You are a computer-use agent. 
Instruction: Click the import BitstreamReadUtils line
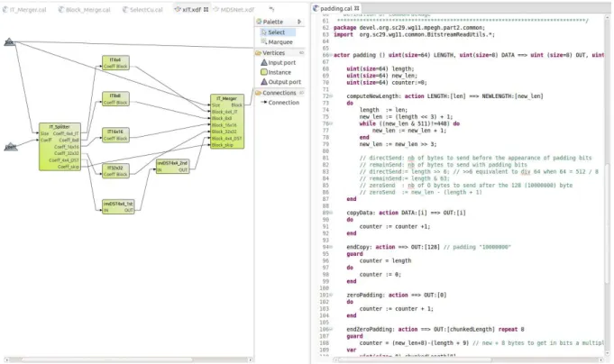coord(414,35)
